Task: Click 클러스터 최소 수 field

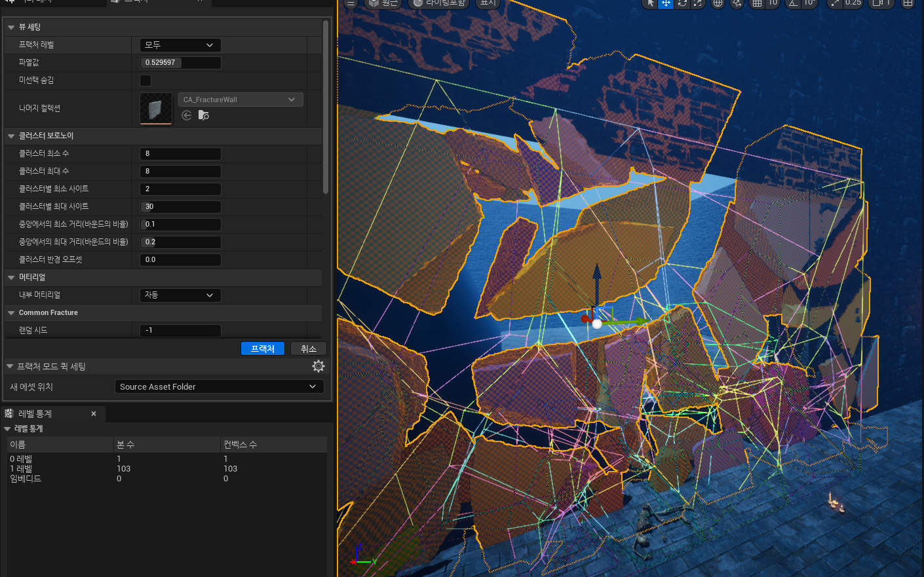Action: click(180, 154)
